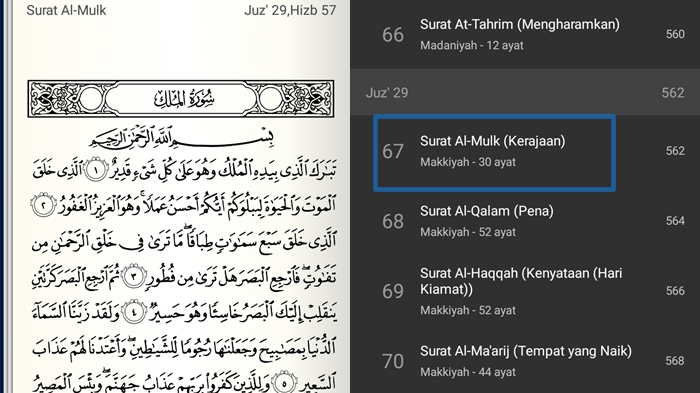
Task: Tap 'Makkiyah - 30 ayat' subtitle
Action: pyautogui.click(x=468, y=162)
